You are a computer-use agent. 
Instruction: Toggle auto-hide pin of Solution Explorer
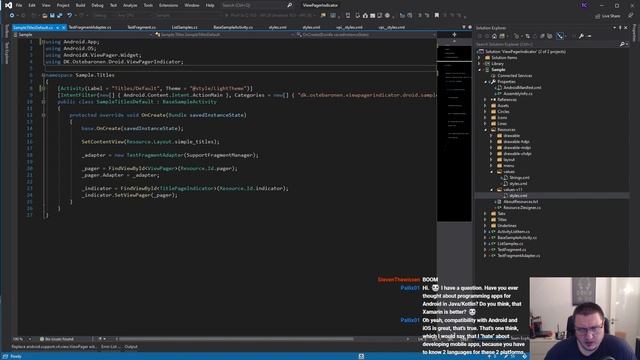620,28
